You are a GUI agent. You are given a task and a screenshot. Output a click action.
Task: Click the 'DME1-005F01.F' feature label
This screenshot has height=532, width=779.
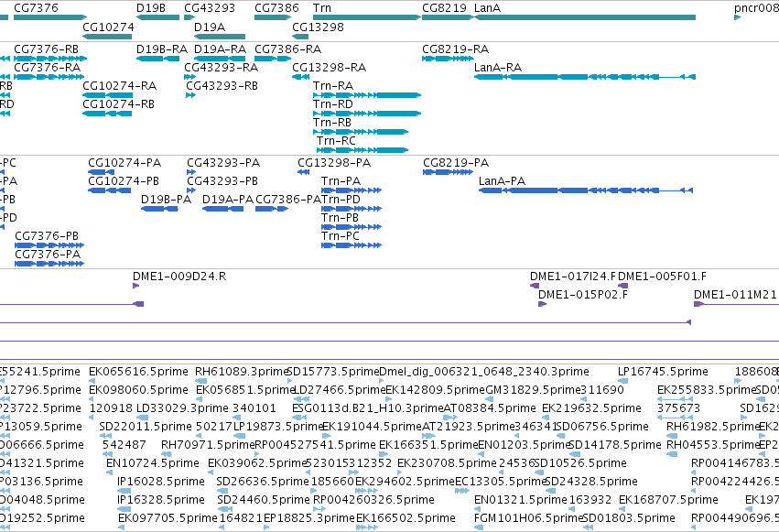pos(662,277)
